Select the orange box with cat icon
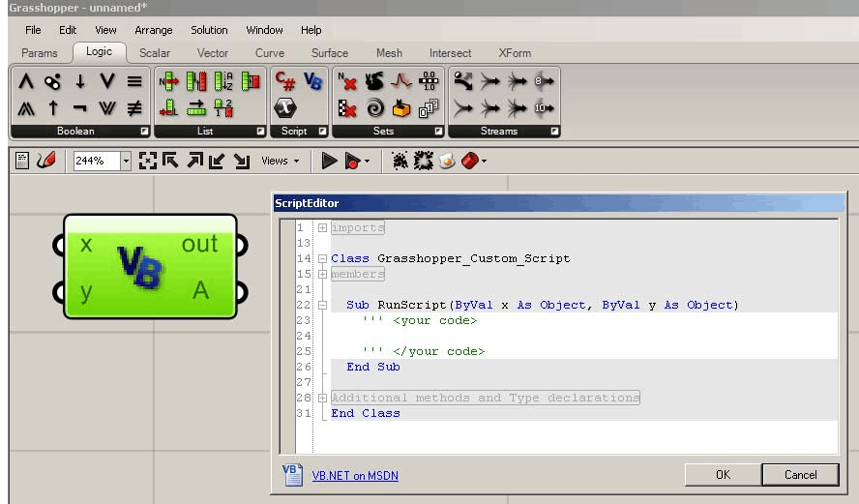The height and width of the screenshot is (504, 859). [x=401, y=108]
